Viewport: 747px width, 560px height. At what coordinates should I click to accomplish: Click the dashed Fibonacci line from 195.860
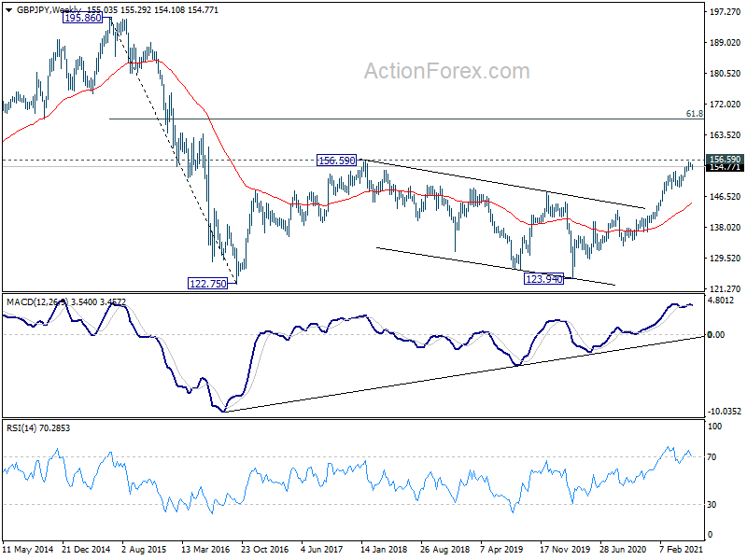[174, 150]
